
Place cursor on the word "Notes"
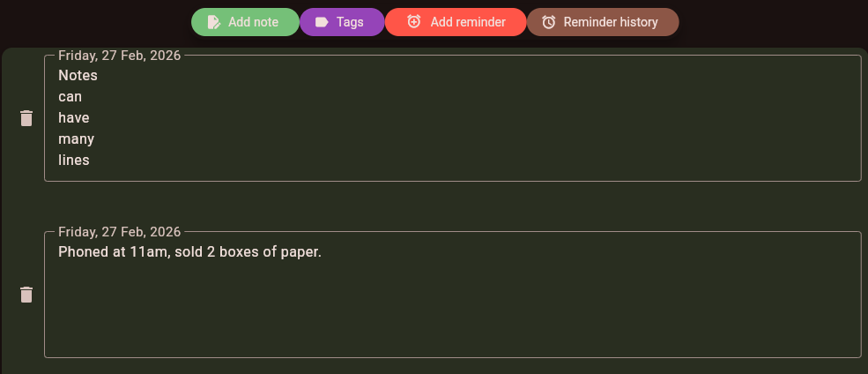[x=78, y=76]
